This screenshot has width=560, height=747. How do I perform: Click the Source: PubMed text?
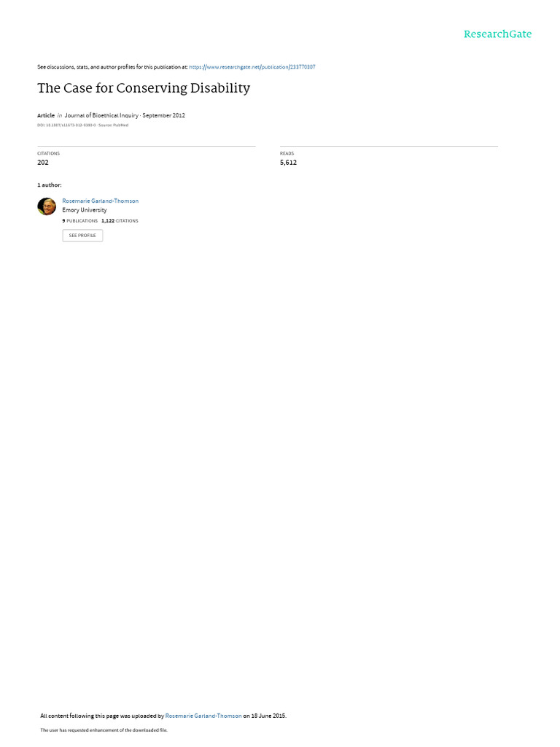coord(113,125)
